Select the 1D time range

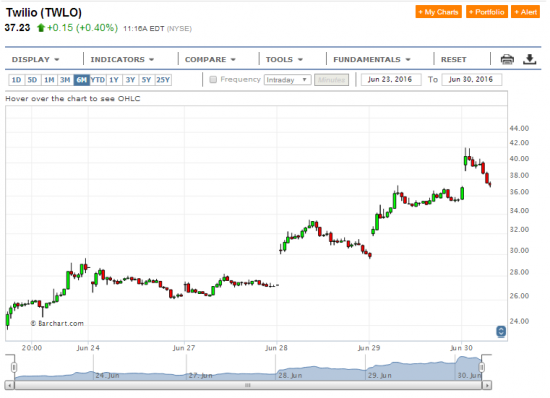tap(16, 80)
